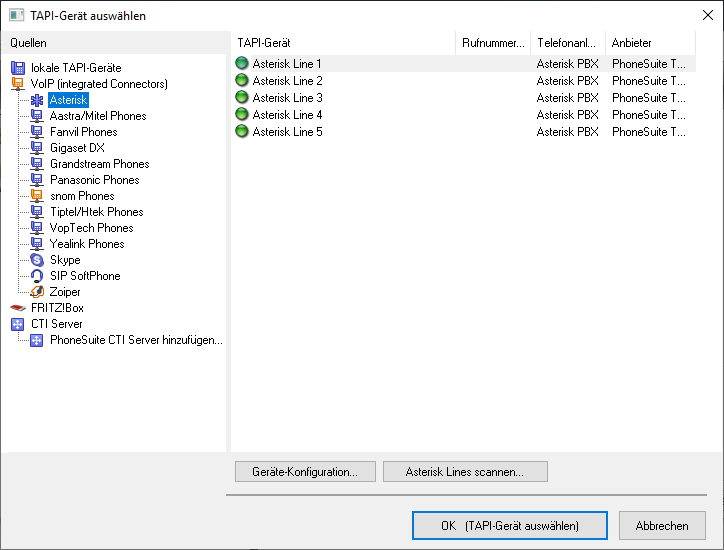The height and width of the screenshot is (550, 724).
Task: Click the green status icon for Asterisk Line 5
Action: pyautogui.click(x=241, y=132)
